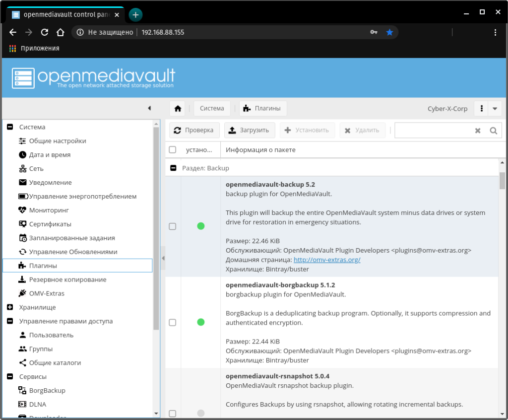This screenshot has width=508, height=420.
Task: Click the plugin search input field
Action: (433, 131)
